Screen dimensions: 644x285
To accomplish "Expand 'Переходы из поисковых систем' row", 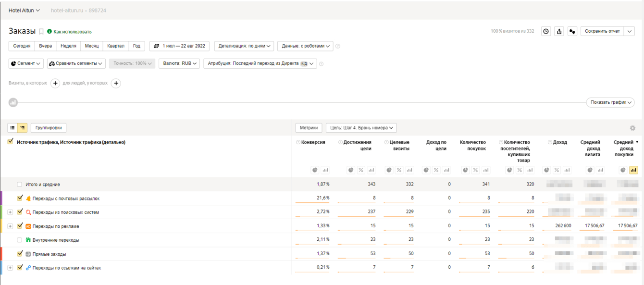I will tap(10, 212).
